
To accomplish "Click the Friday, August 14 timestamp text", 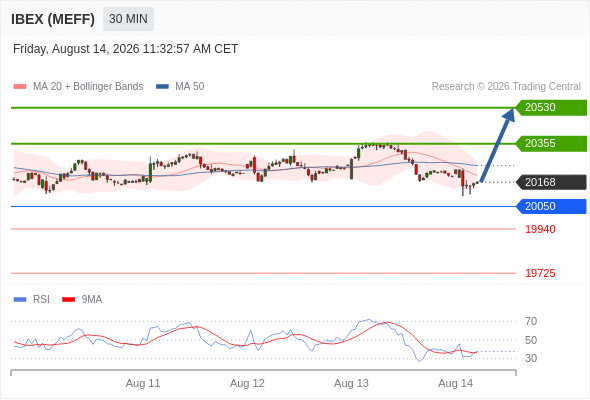I will [125, 49].
